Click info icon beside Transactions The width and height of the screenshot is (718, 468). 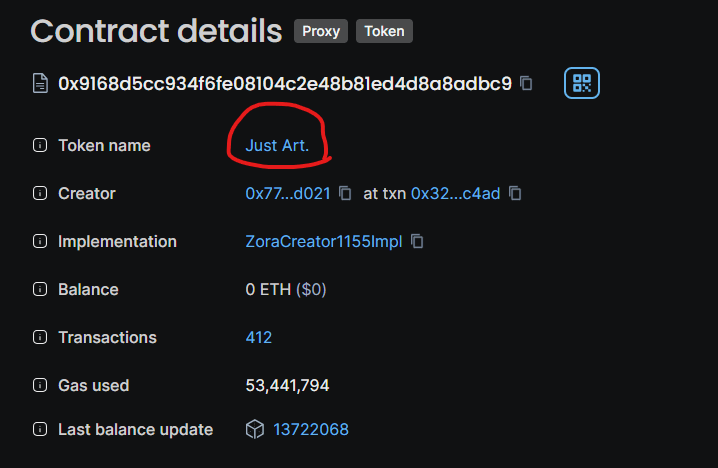(40, 337)
